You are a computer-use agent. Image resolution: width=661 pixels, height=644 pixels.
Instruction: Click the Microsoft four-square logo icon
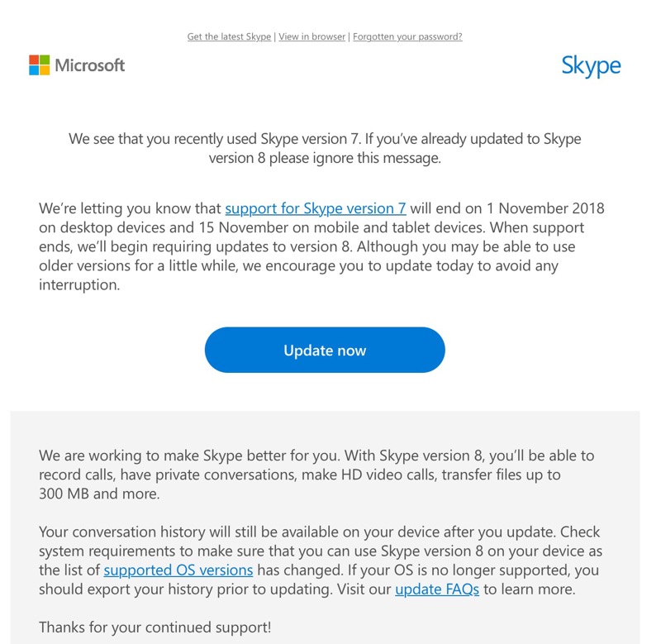[39, 65]
